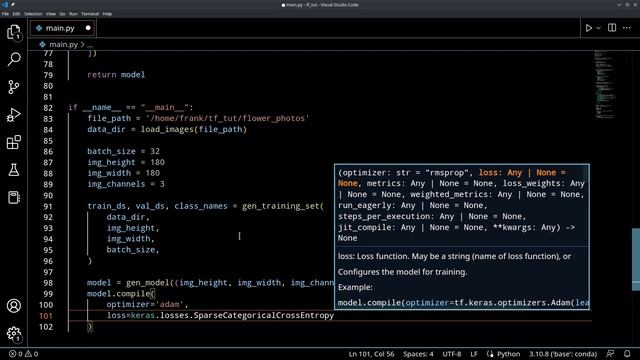Viewport: 640px width, 360px height.
Task: Click the example model.compile code in tooltip
Action: tap(463, 303)
